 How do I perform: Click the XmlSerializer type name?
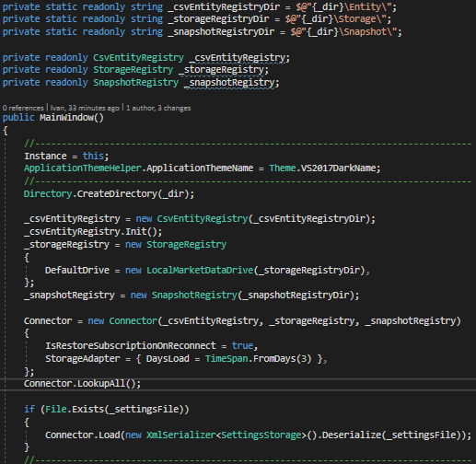[x=181, y=435]
